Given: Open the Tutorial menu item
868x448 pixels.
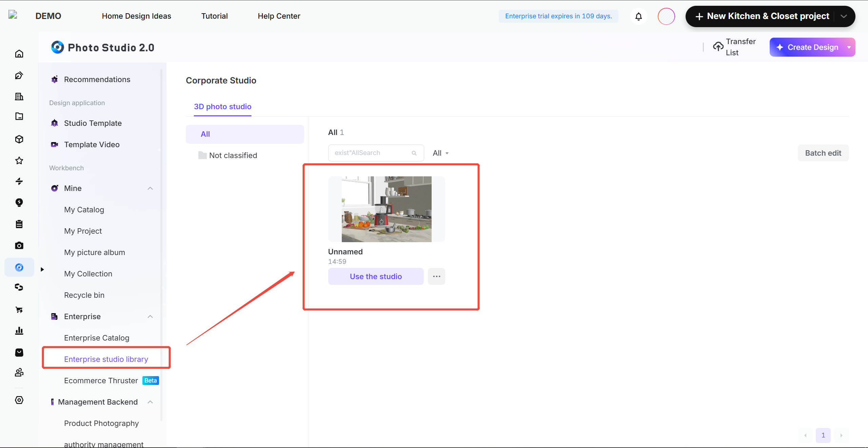Looking at the screenshot, I should coord(214,16).
